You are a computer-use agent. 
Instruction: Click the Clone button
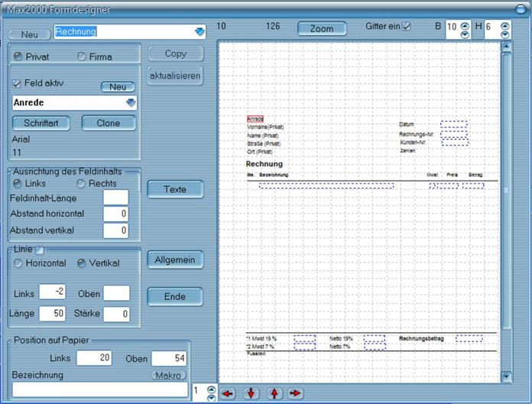(x=109, y=123)
